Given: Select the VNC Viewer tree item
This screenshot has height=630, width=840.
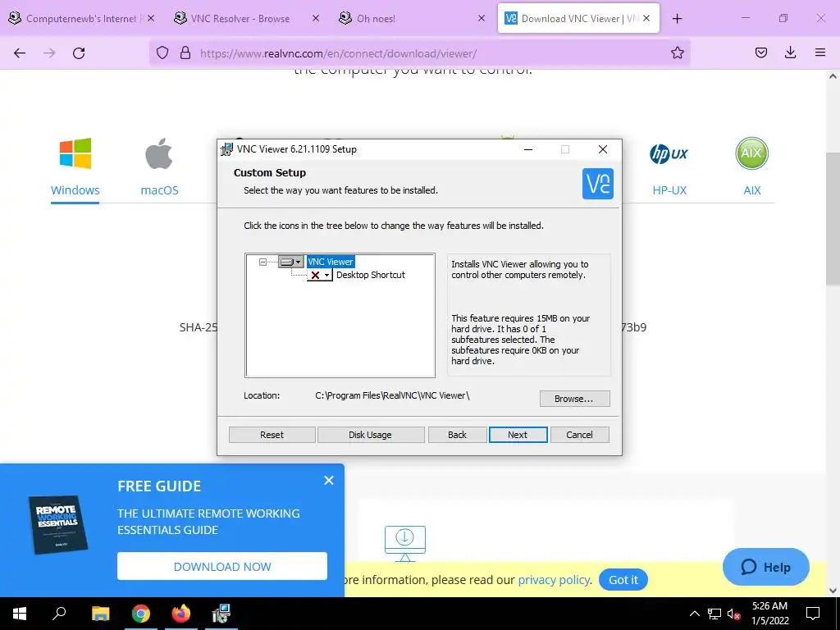Looking at the screenshot, I should click(x=330, y=262).
